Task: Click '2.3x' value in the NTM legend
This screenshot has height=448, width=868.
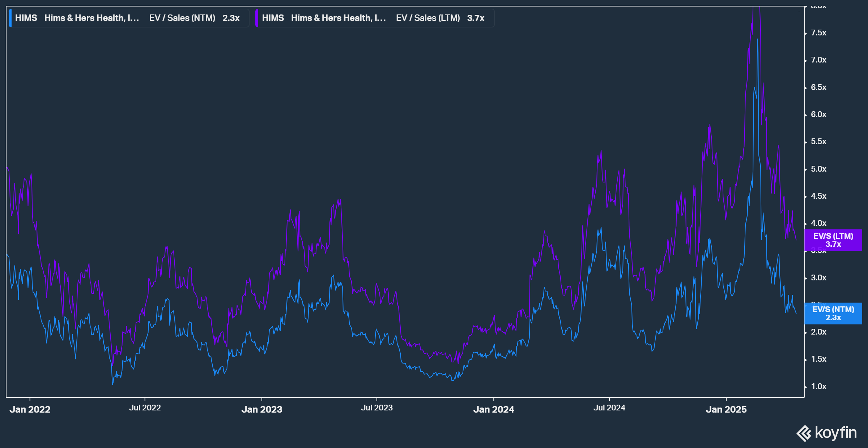Action: click(x=231, y=18)
